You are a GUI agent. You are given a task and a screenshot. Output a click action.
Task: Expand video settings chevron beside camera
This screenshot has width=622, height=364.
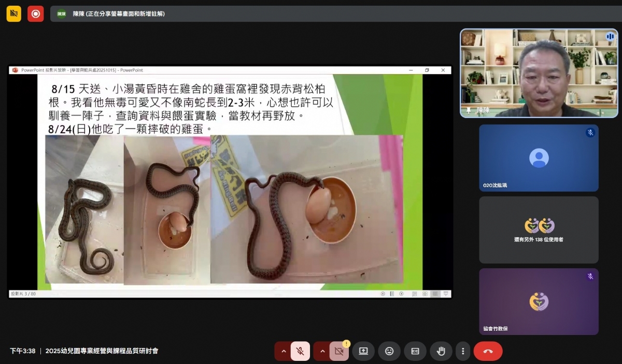click(322, 351)
